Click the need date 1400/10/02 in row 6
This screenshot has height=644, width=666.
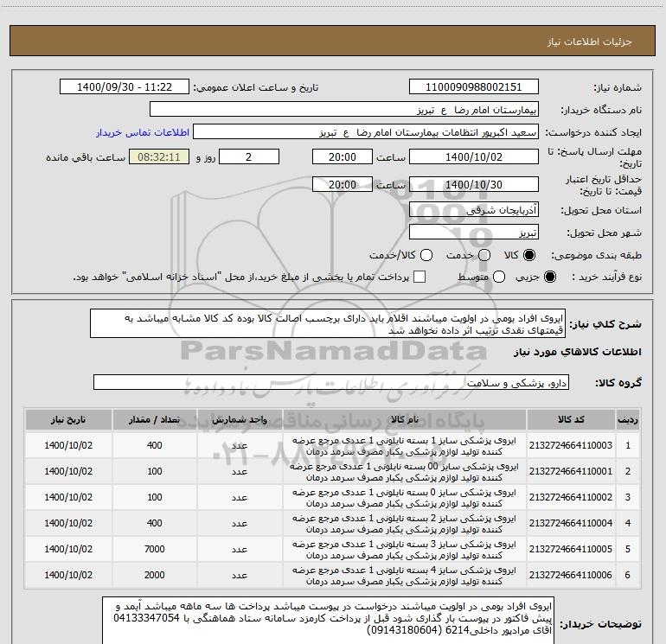point(68,575)
